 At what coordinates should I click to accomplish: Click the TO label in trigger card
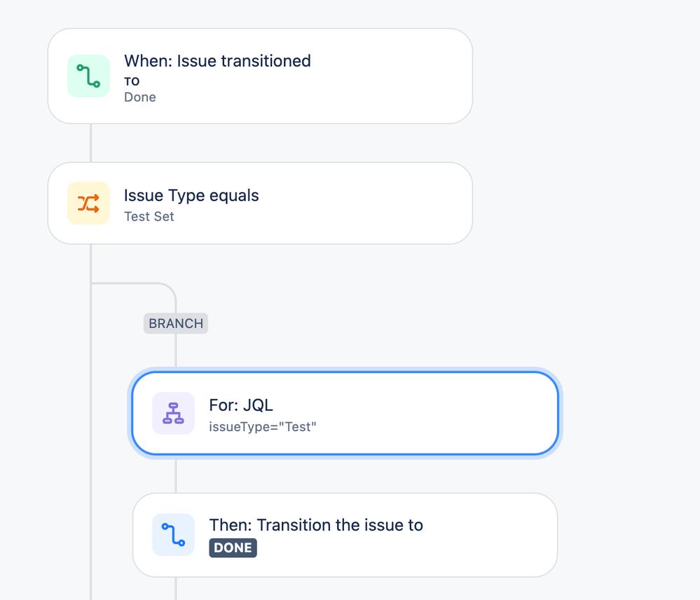click(132, 81)
